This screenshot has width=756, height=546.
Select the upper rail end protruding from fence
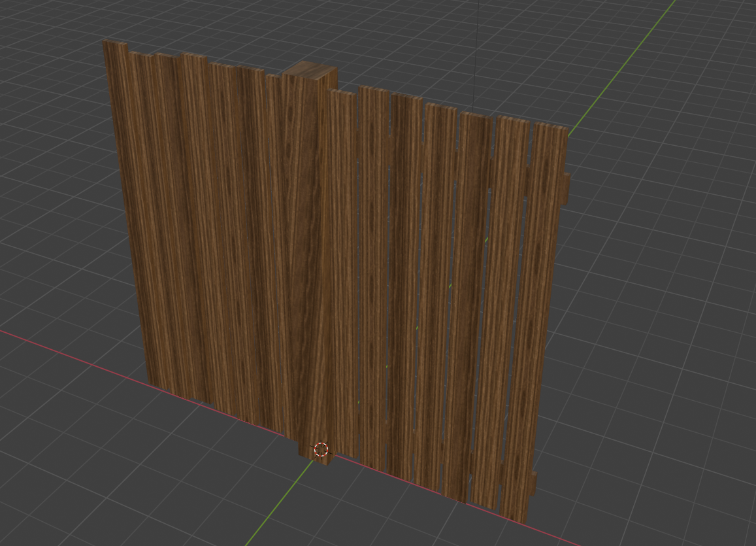point(565,188)
